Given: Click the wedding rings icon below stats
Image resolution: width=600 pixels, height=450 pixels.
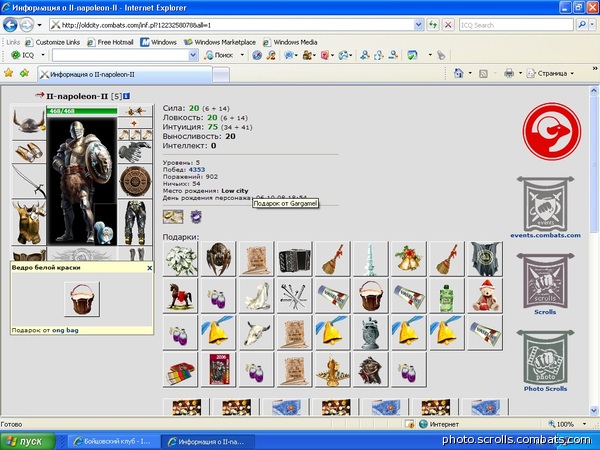Looking at the screenshot, I should 173,217.
